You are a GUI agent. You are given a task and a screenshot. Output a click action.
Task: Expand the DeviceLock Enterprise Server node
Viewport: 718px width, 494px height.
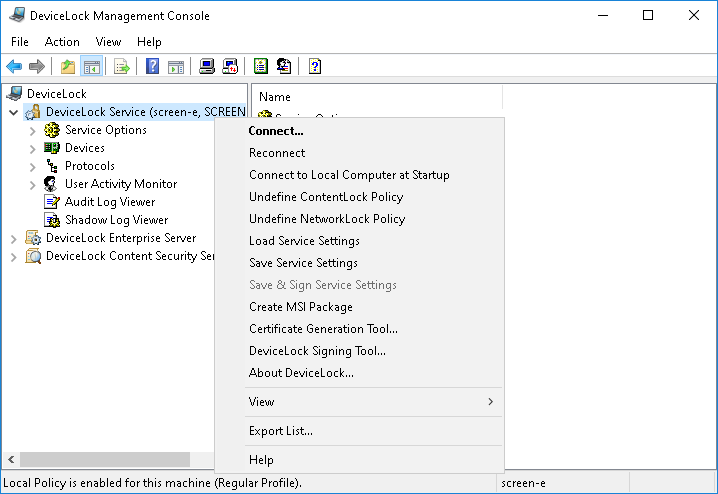pos(13,238)
